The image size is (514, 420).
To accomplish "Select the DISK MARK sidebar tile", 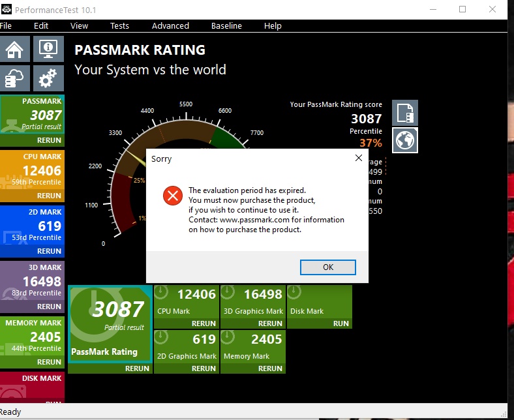I will click(x=32, y=387).
